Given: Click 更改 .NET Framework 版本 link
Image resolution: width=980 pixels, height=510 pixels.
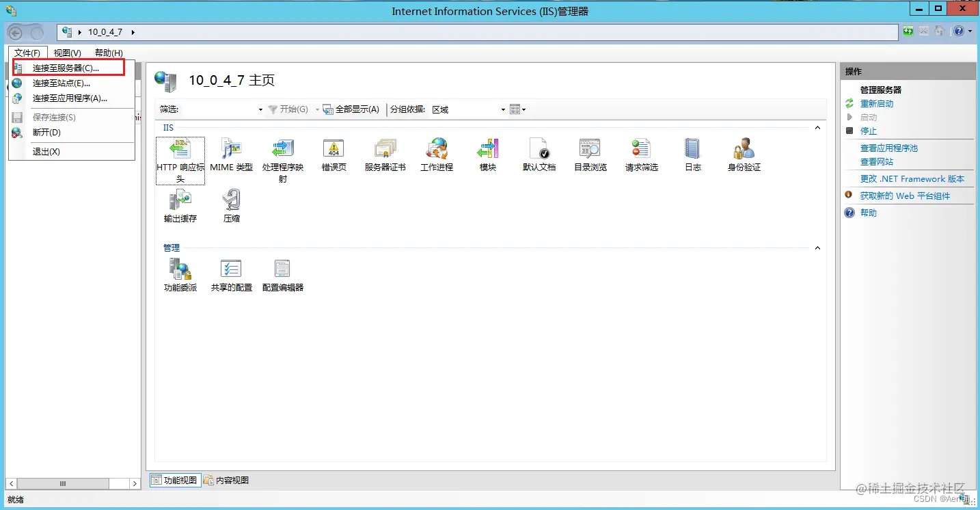Looking at the screenshot, I should coord(912,179).
